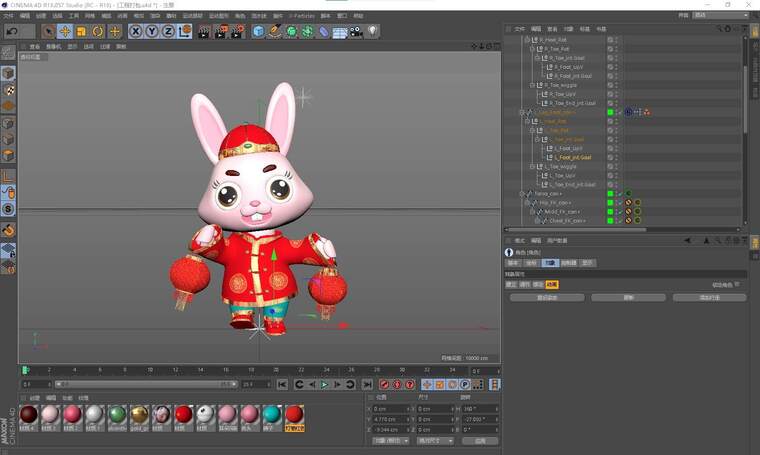Render the active view clapperboard icon
760x455 pixels.
click(204, 31)
